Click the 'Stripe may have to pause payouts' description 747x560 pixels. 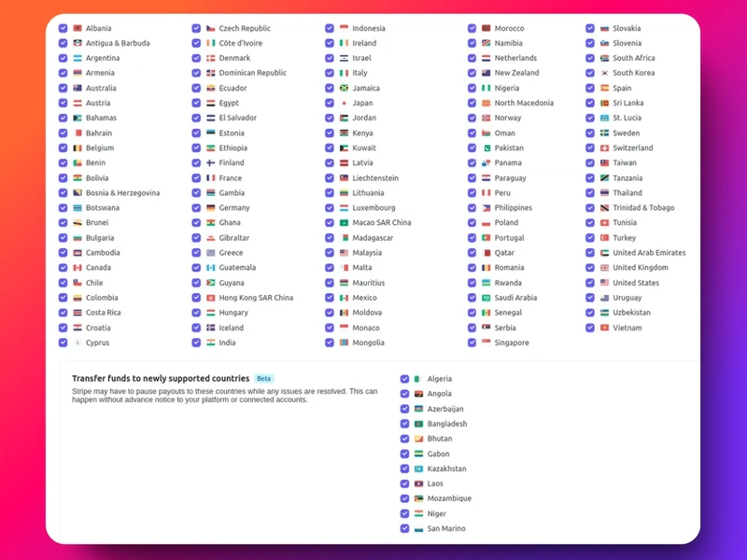click(x=225, y=395)
